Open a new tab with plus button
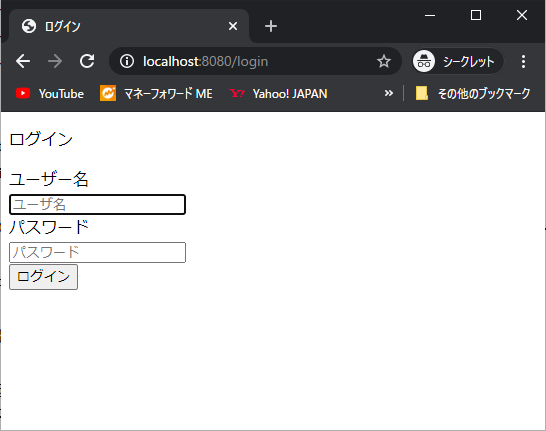The image size is (546, 431). click(x=271, y=26)
